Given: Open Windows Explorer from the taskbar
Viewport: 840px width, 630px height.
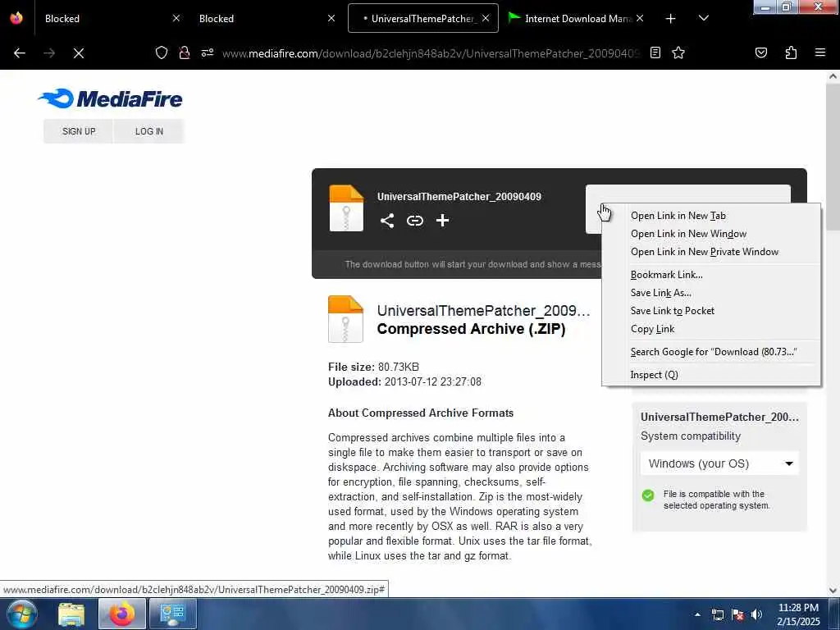Looking at the screenshot, I should tap(71, 614).
